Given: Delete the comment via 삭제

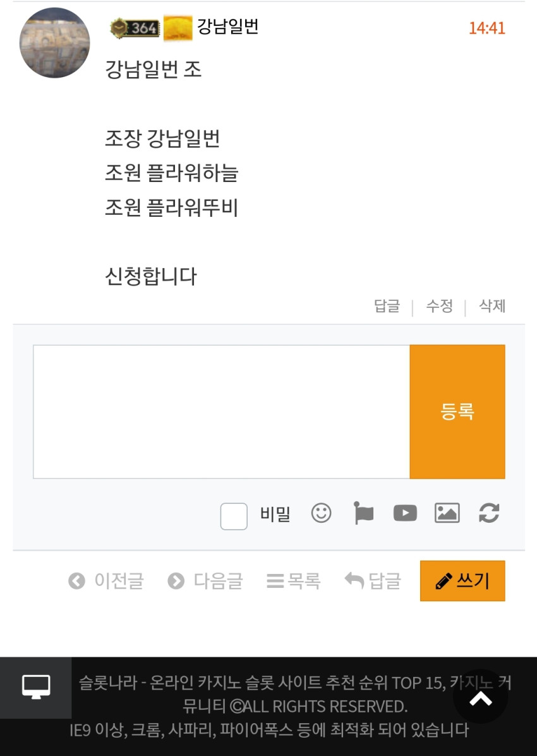Looking at the screenshot, I should tap(492, 306).
